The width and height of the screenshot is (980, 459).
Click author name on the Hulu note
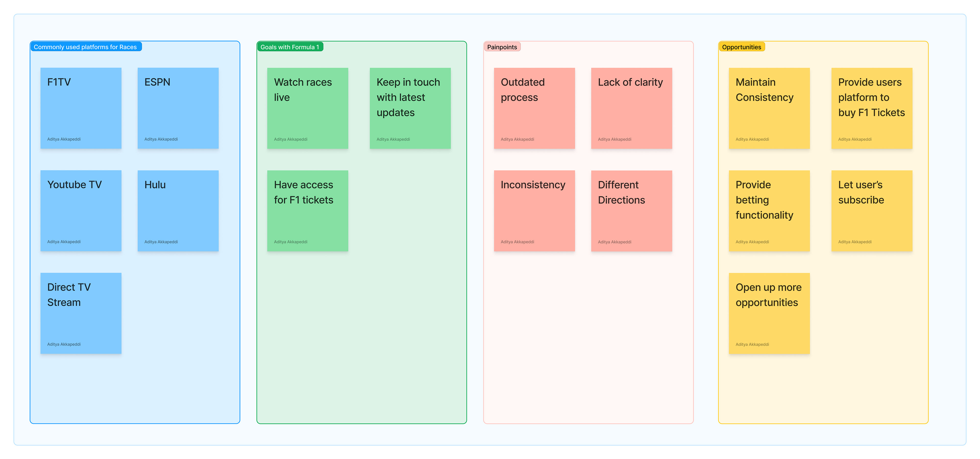pyautogui.click(x=161, y=242)
